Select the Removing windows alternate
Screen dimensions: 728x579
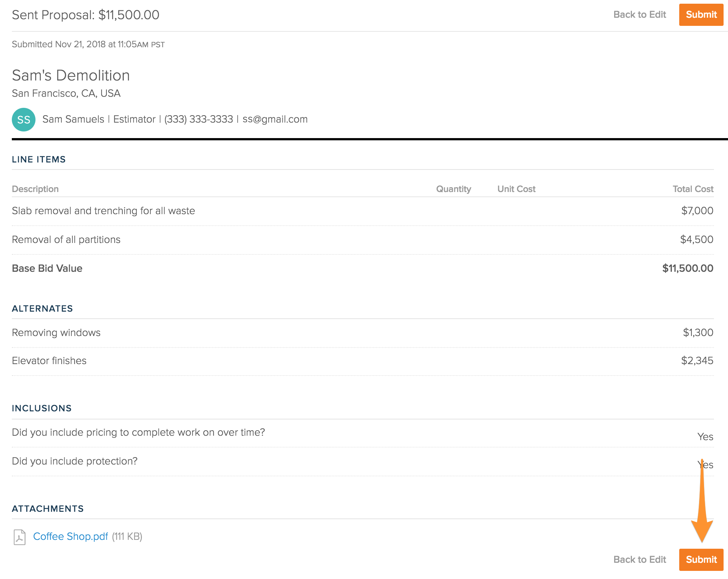click(x=56, y=333)
